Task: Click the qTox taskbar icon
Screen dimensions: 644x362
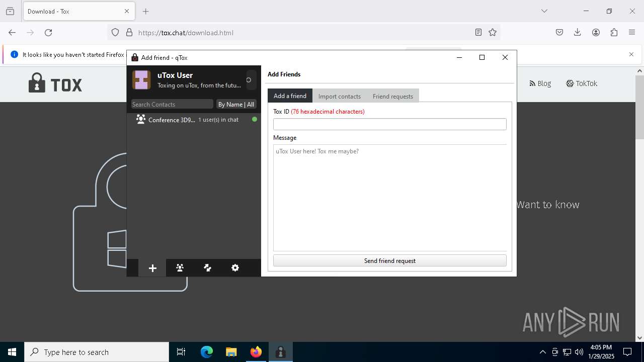Action: coord(280,352)
